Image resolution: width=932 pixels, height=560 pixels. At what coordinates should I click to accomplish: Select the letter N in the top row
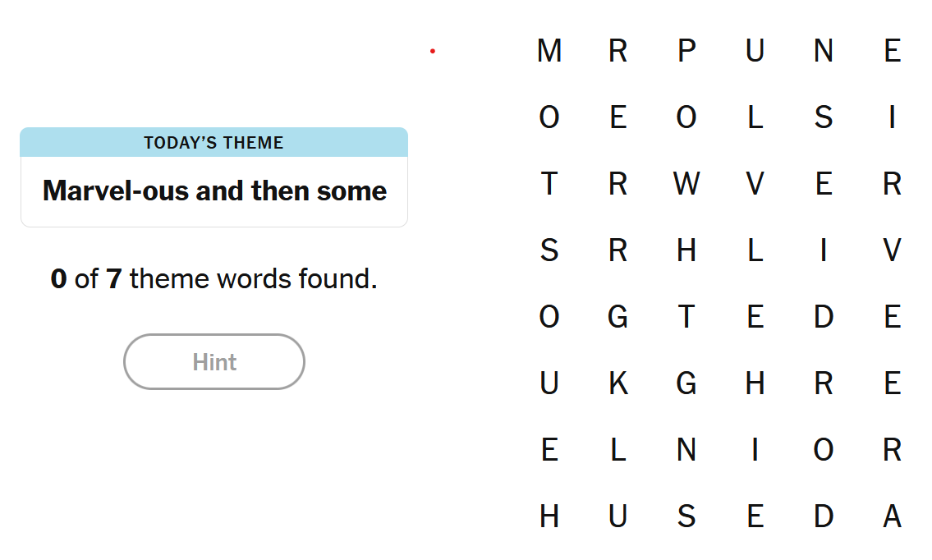point(824,51)
